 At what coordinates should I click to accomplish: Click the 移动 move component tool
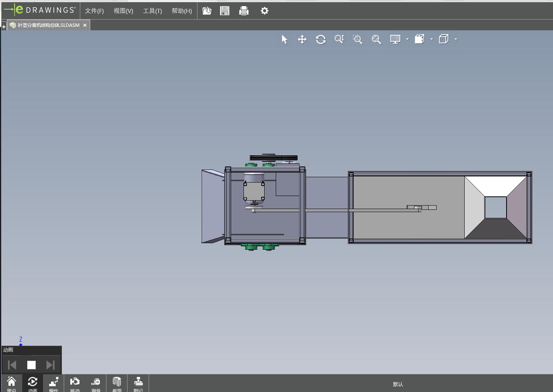pos(75,383)
